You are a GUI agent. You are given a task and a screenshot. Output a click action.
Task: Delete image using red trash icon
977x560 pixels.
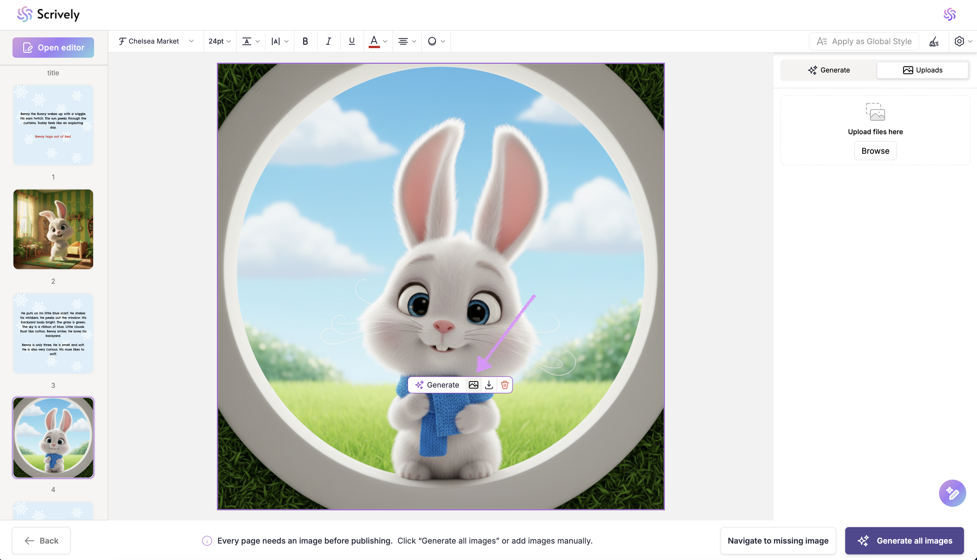click(505, 385)
